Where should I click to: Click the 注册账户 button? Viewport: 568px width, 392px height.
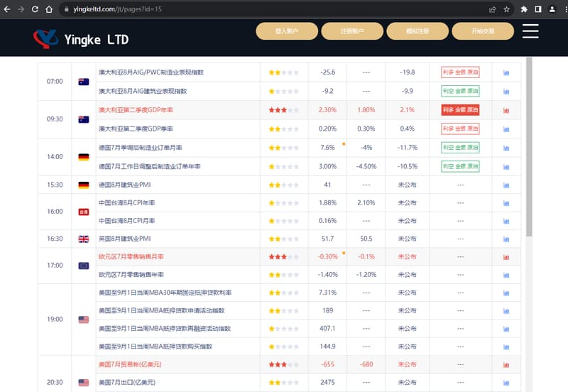pos(352,31)
